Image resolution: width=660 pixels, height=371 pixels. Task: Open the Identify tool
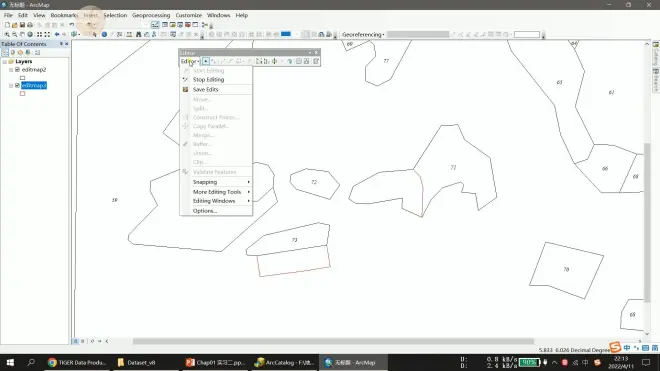pos(104,35)
